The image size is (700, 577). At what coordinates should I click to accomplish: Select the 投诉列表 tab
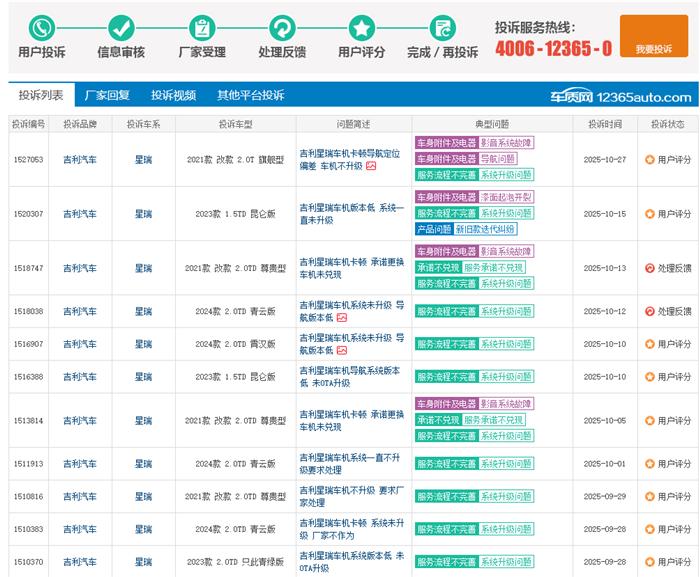tap(41, 96)
